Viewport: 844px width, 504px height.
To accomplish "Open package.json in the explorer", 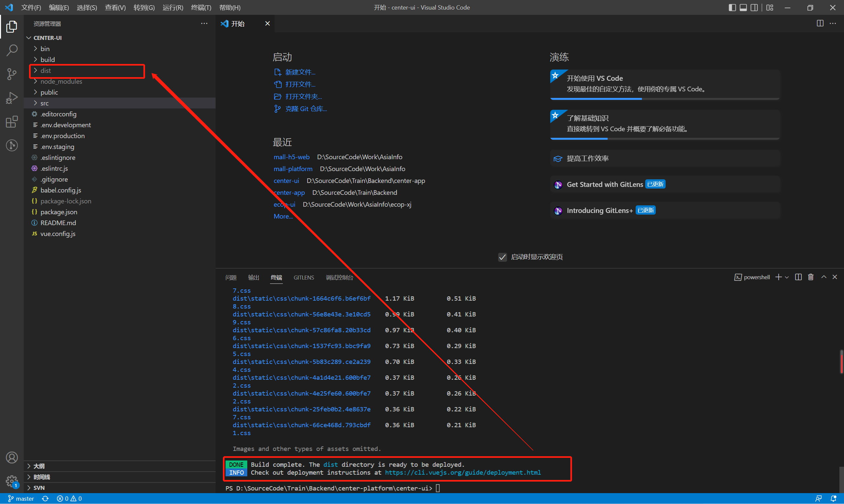I will point(120,212).
